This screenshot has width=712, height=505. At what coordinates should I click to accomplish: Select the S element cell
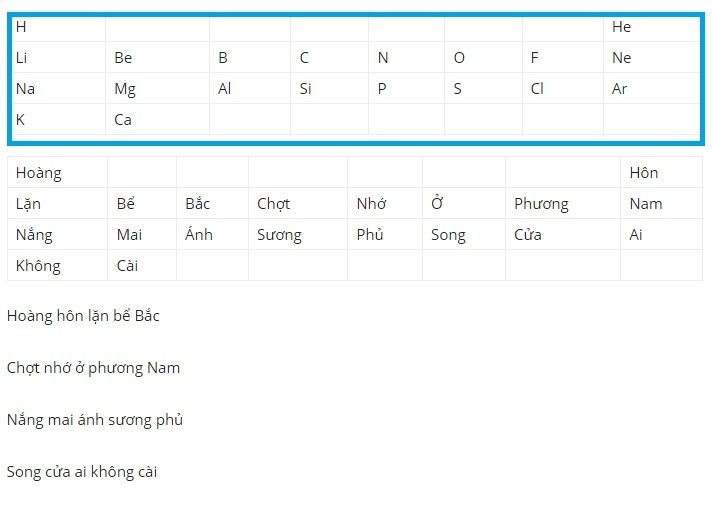pos(484,89)
